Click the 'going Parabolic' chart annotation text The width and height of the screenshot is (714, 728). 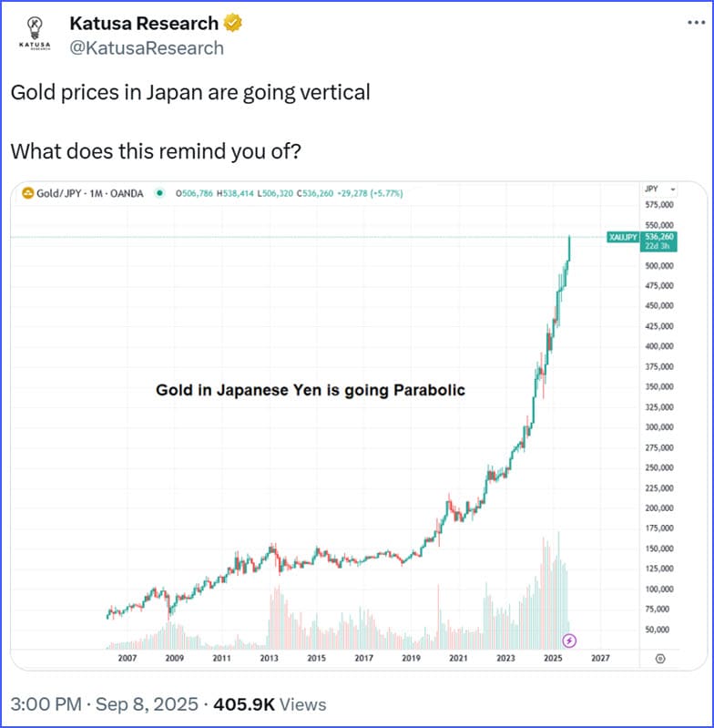[x=311, y=390]
